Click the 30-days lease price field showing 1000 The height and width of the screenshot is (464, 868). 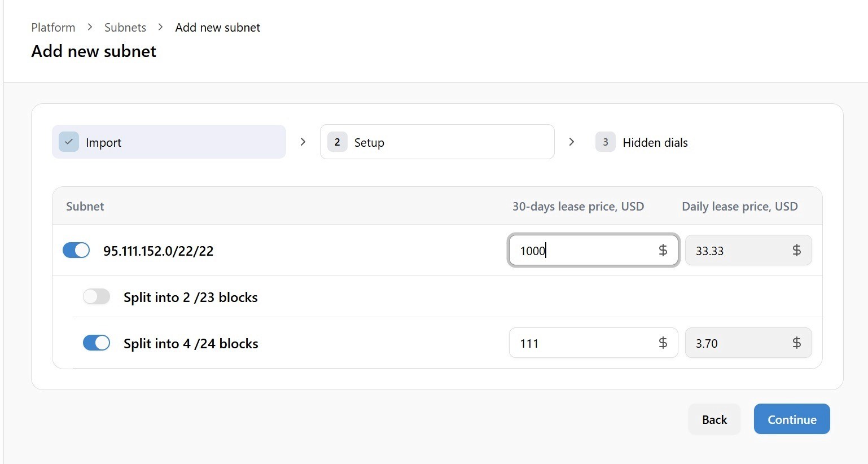[581, 250]
